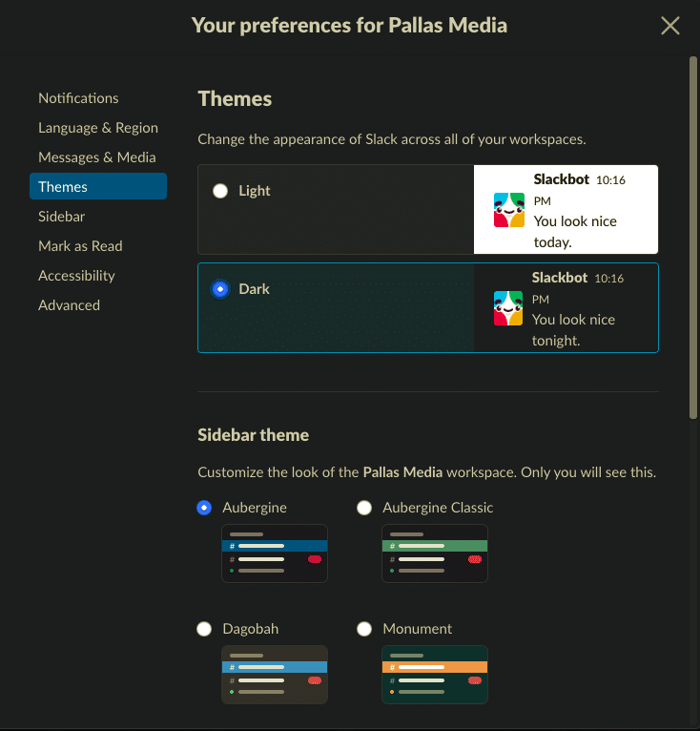Open Messages & Media preferences
This screenshot has width=700, height=731.
click(96, 157)
